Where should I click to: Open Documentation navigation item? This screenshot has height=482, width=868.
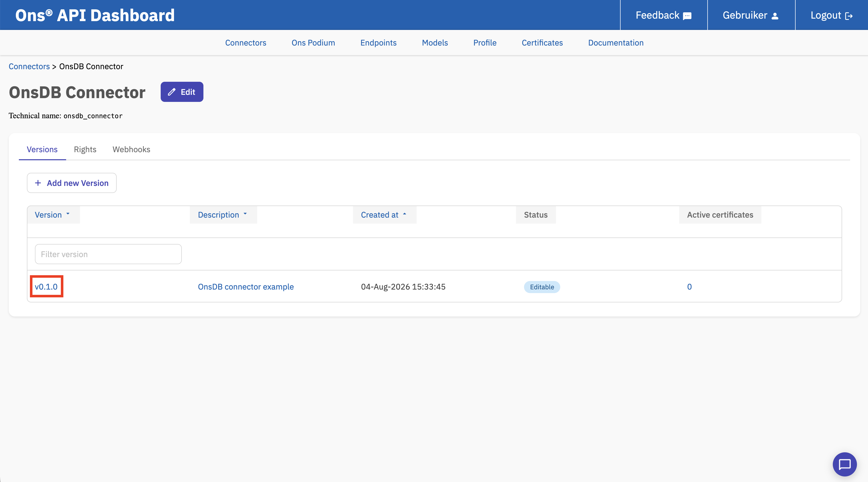(x=616, y=43)
